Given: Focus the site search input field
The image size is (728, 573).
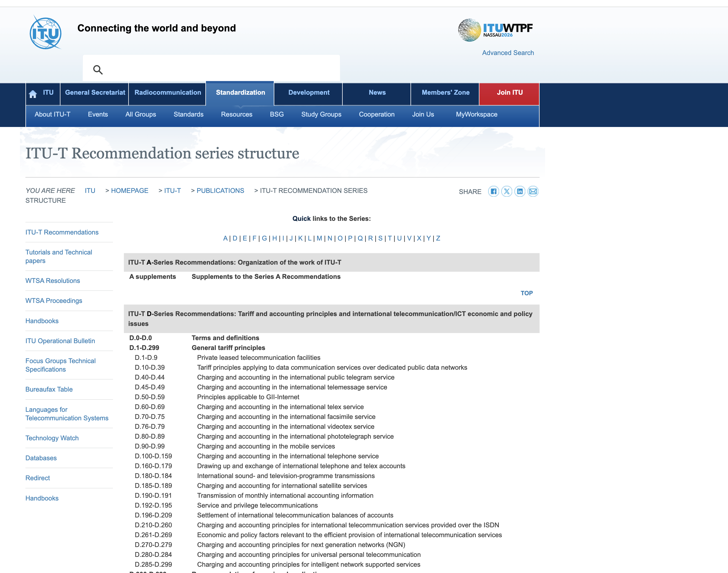Looking at the screenshot, I should pos(211,68).
